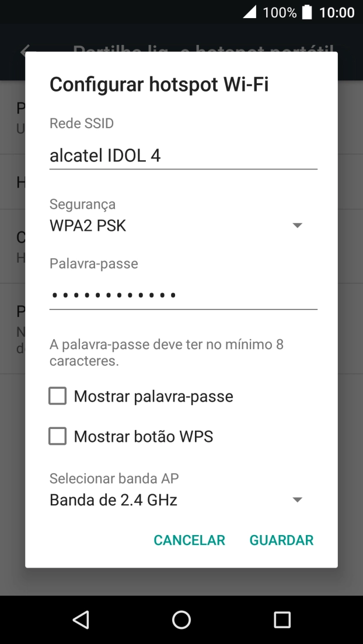Tap the Mostrar botão WPS label
This screenshot has height=644, width=363.
pos(143,437)
